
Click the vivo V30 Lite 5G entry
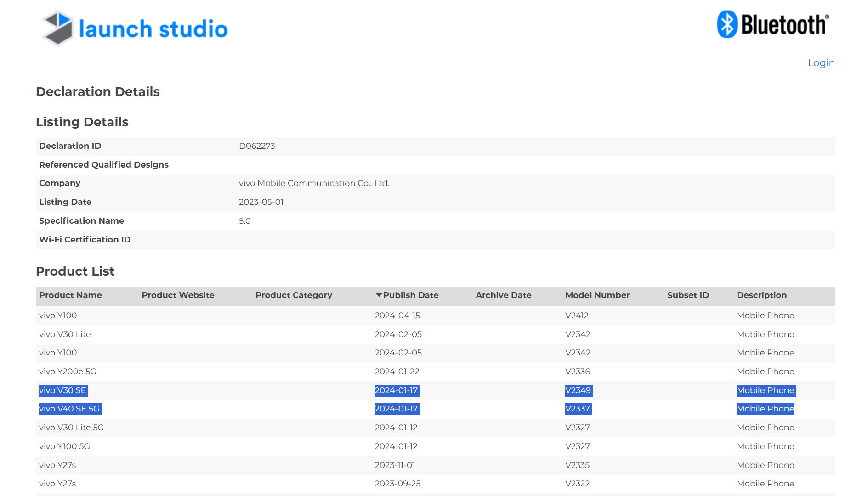(x=71, y=428)
